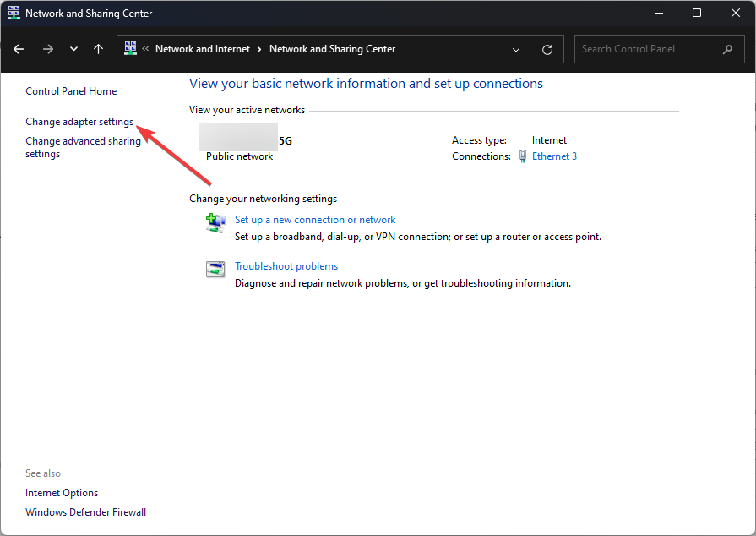Click the title bar window icon

click(x=14, y=13)
